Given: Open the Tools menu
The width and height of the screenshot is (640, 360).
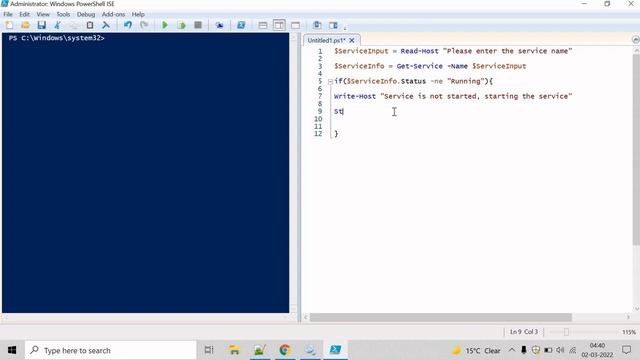Looking at the screenshot, I should [x=63, y=14].
